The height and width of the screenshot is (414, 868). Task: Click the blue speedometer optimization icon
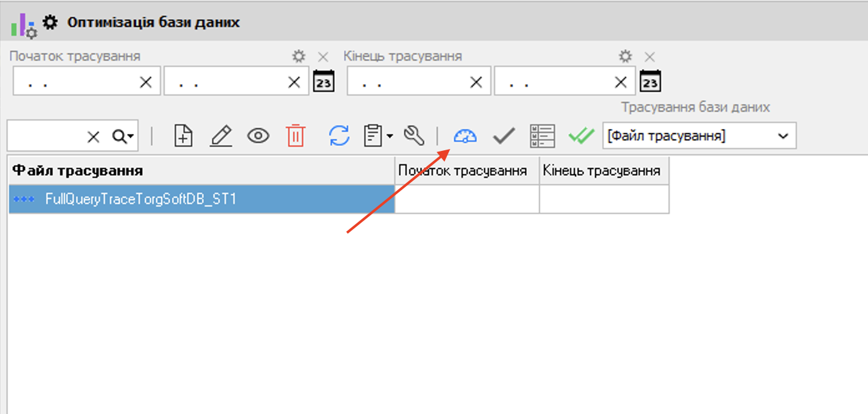pos(465,135)
